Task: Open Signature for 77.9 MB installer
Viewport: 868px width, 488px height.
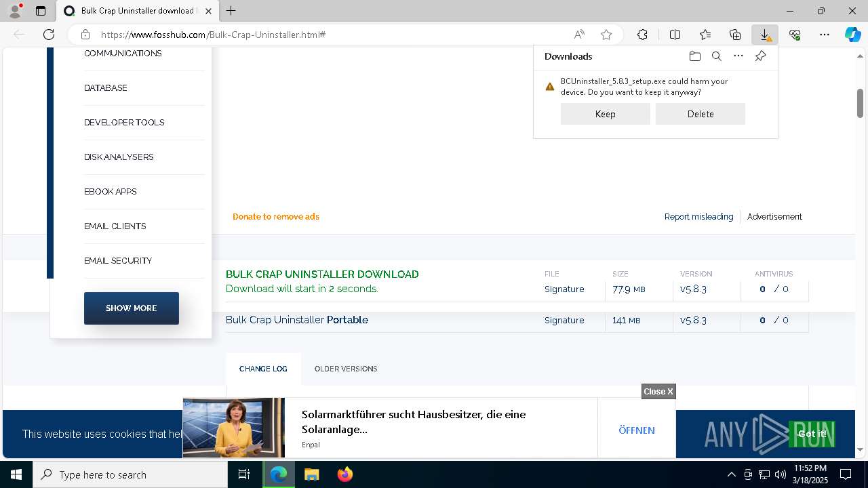Action: (x=564, y=289)
